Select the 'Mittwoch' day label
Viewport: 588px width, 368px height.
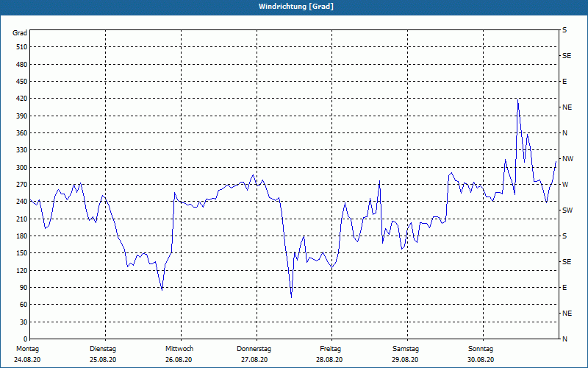click(x=179, y=349)
